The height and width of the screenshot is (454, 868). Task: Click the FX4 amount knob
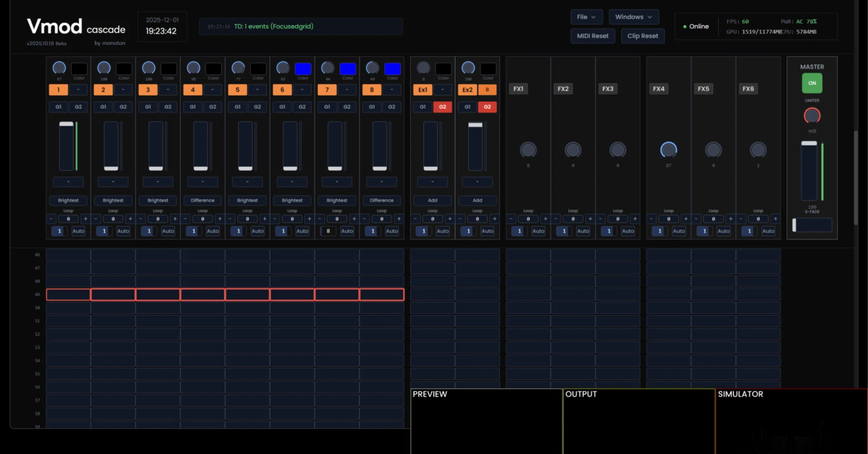(x=668, y=150)
